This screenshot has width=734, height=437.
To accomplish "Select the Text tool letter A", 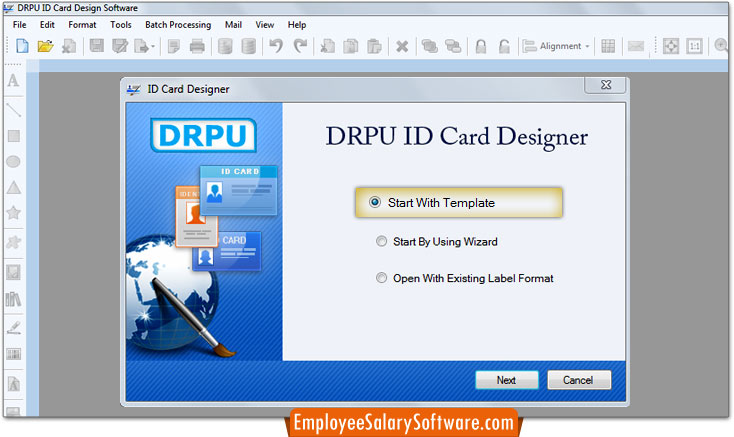I will pos(14,80).
